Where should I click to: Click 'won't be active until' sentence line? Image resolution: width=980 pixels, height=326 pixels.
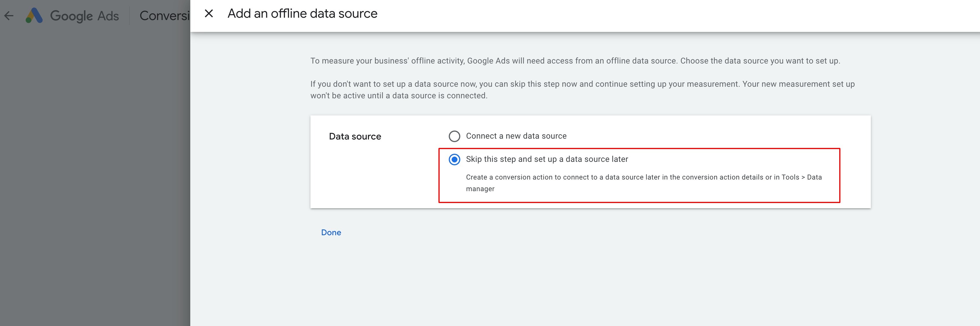398,96
